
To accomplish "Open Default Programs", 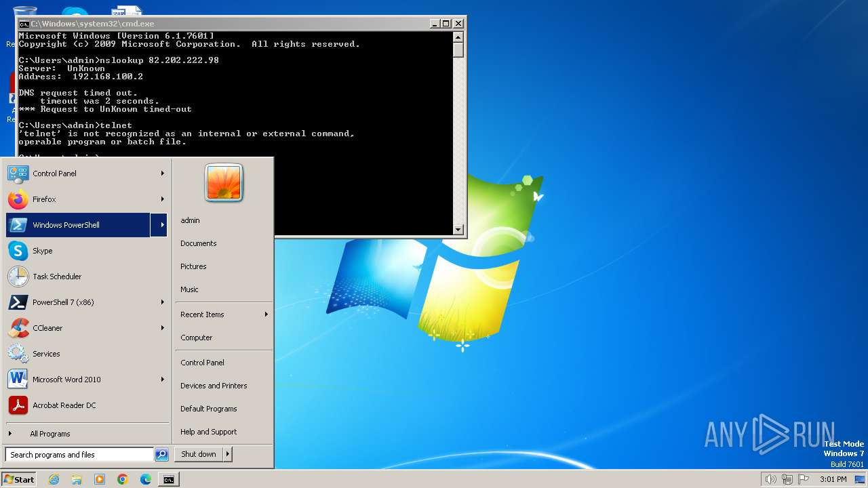I will click(208, 409).
